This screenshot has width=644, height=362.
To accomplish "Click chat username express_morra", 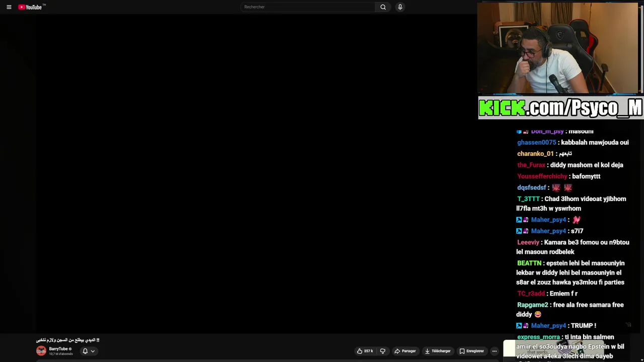I will 538,337.
